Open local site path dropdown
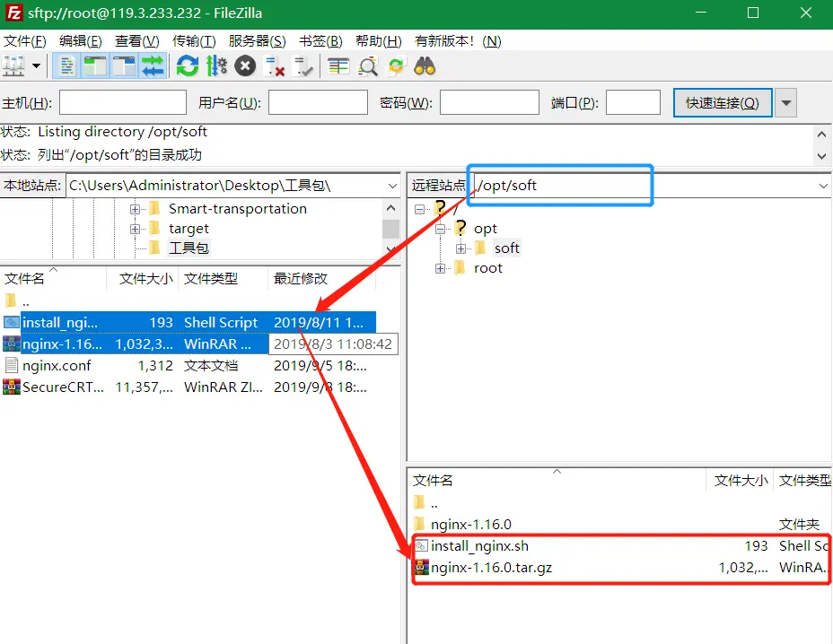Screen dimensions: 833x644 [392, 186]
